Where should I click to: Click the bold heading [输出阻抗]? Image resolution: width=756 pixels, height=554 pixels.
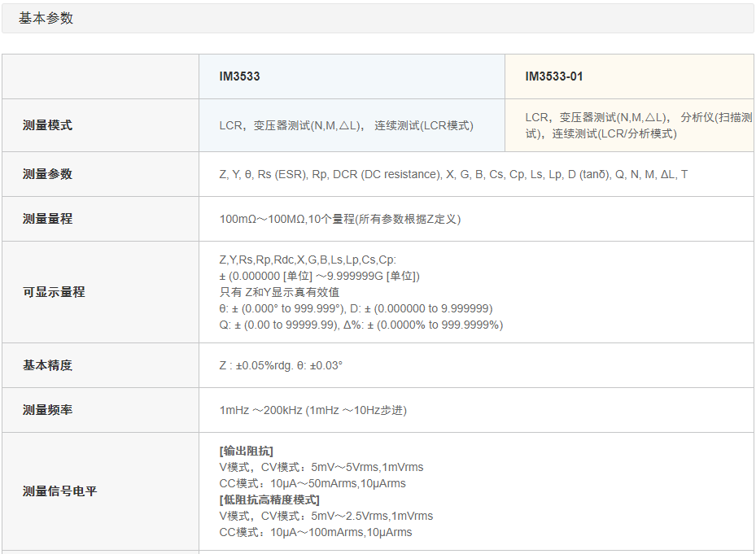246,451
